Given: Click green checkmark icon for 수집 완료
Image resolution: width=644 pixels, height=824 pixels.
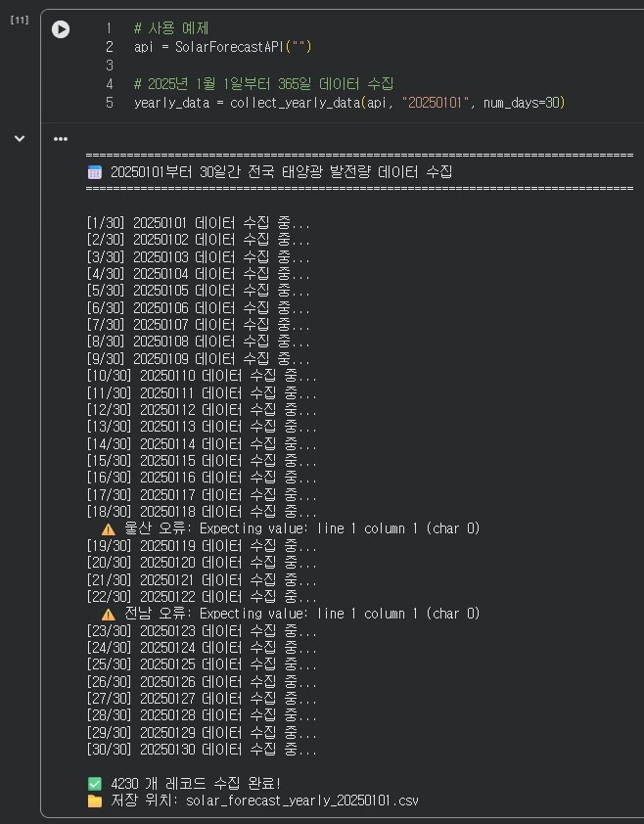Looking at the screenshot, I should pos(95,784).
